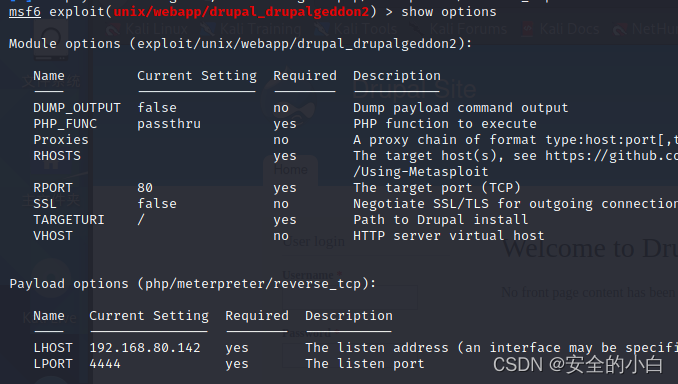678x384 pixels.
Task: Select the DUMP_OUTPUT option name
Action: pos(77,108)
